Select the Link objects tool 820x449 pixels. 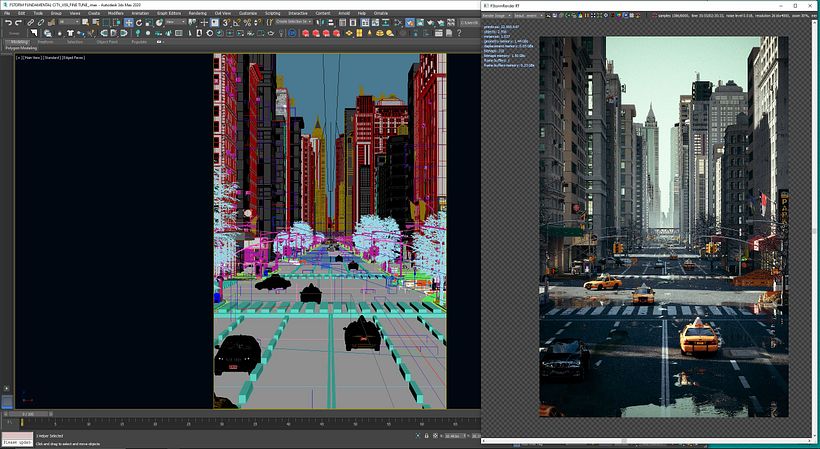coord(30,22)
